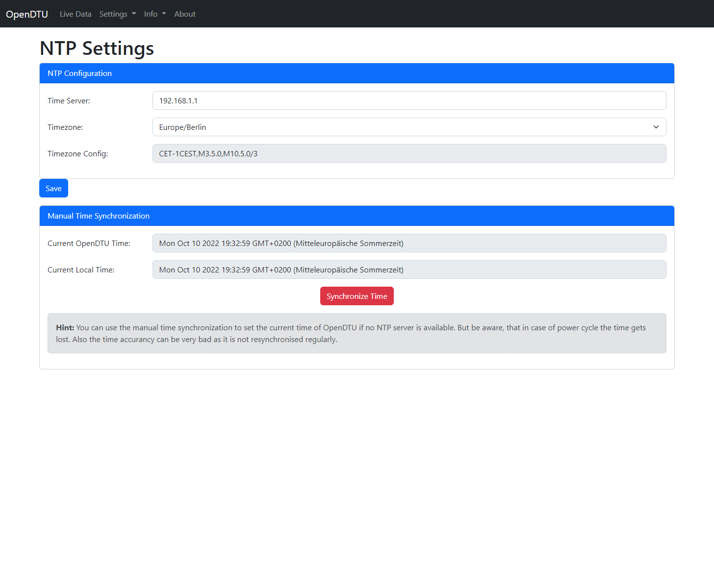Click the Manual Time Synchronization header

click(x=357, y=216)
